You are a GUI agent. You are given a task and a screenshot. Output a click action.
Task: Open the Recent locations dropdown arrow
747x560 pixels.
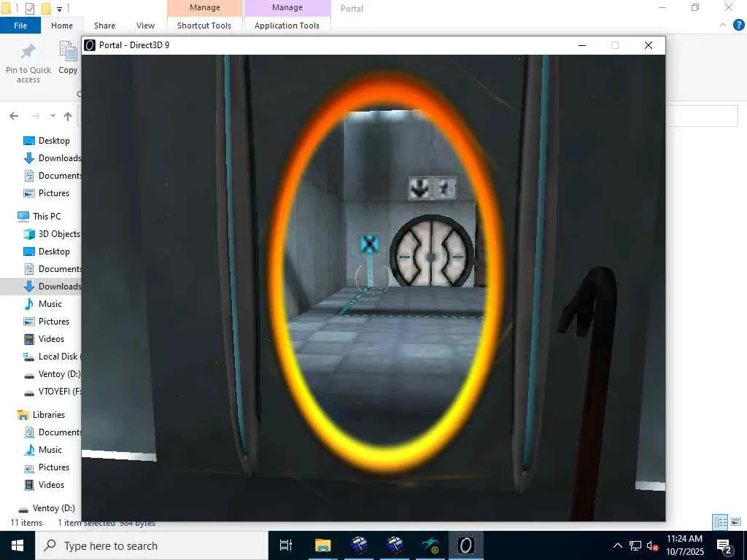[x=53, y=116]
